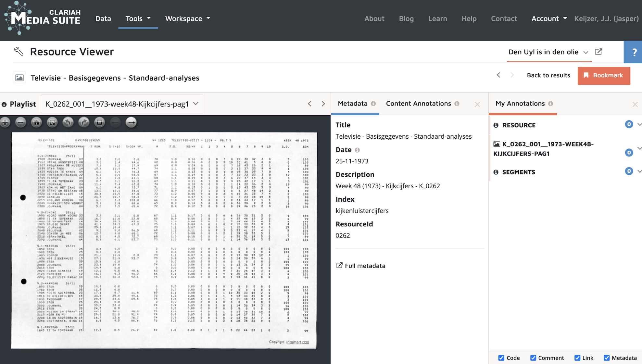
Task: Zoom out of the document image
Action: [21, 122]
